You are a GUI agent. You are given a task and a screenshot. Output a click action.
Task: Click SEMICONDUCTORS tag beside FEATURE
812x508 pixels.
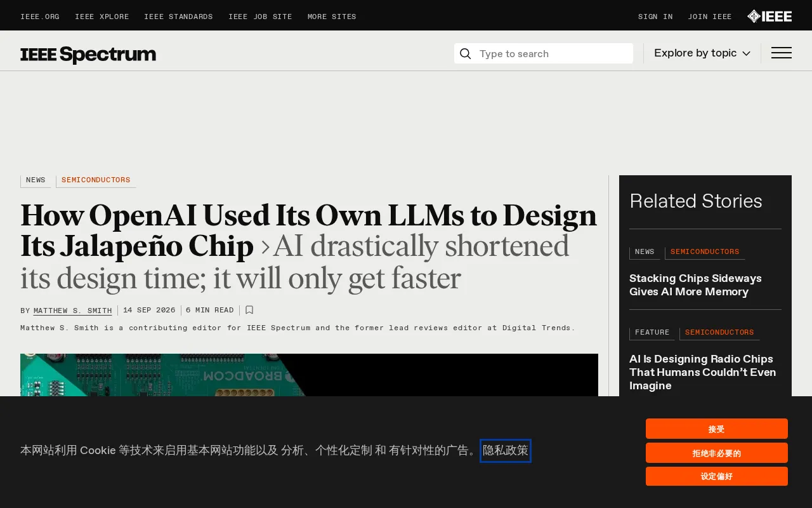tap(719, 333)
